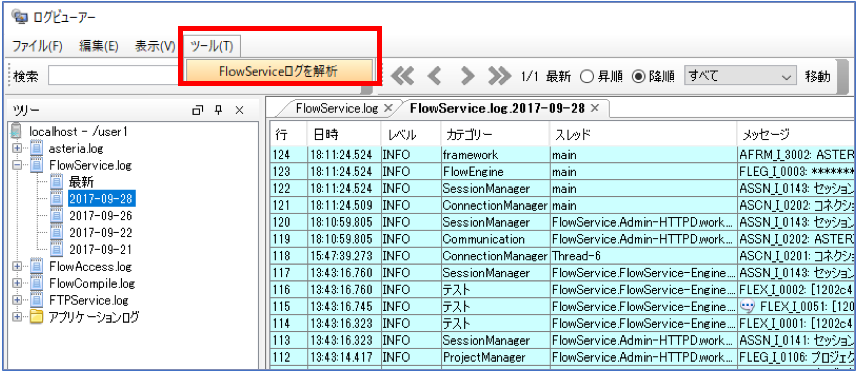Close the FlowService.log tab
Viewport: 856px width, 373px height.
click(388, 108)
